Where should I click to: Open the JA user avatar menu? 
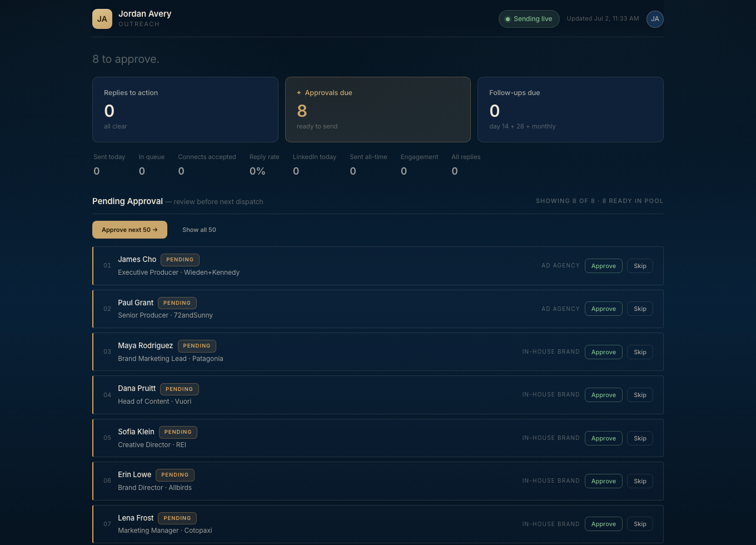pos(655,19)
